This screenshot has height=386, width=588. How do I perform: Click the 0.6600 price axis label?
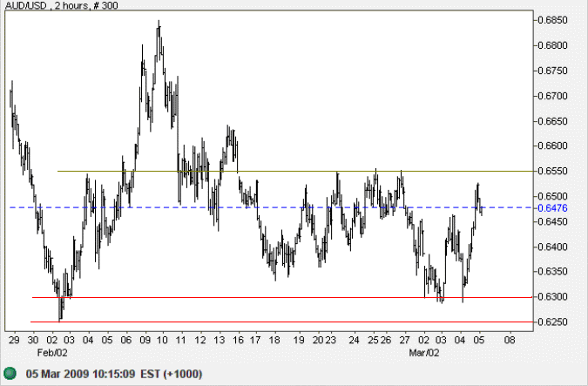pos(553,146)
